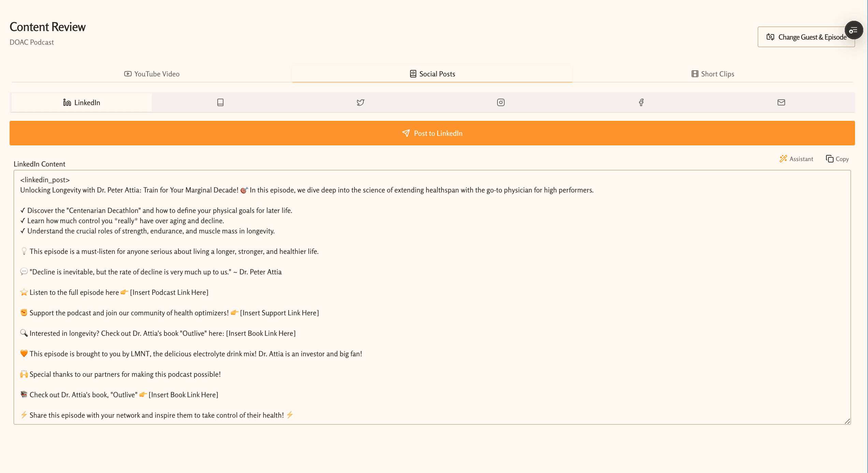
Task: Click Change Guest & Episode button
Action: [806, 37]
